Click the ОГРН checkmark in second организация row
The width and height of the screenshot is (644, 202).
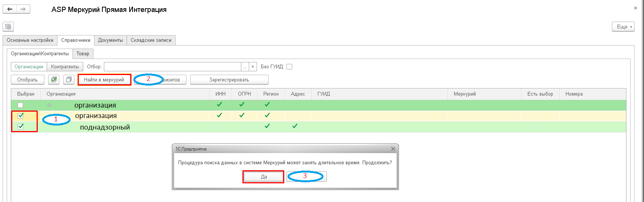click(x=242, y=115)
